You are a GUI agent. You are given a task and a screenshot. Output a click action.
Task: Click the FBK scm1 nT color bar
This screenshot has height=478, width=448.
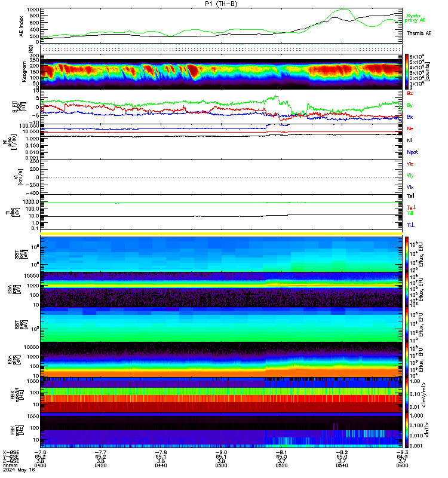tap(407, 430)
